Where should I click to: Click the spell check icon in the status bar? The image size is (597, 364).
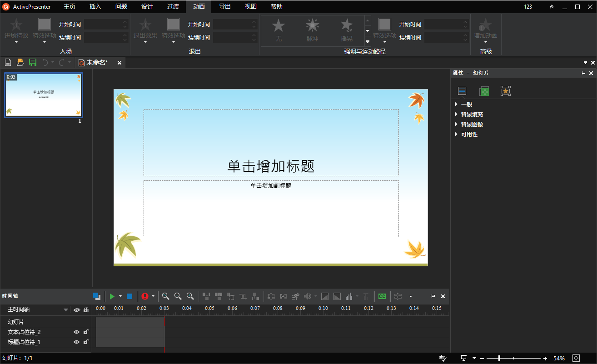(443, 358)
